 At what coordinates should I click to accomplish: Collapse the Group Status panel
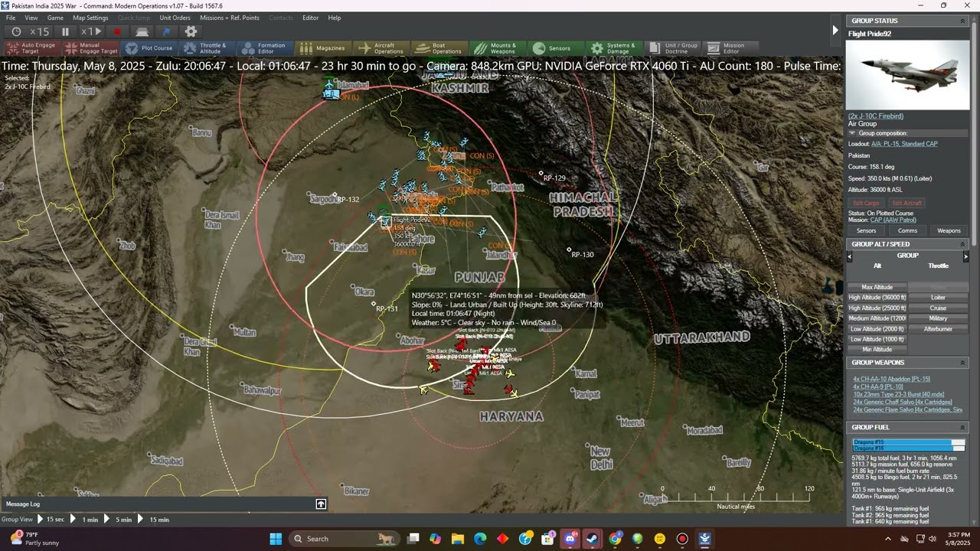click(963, 21)
